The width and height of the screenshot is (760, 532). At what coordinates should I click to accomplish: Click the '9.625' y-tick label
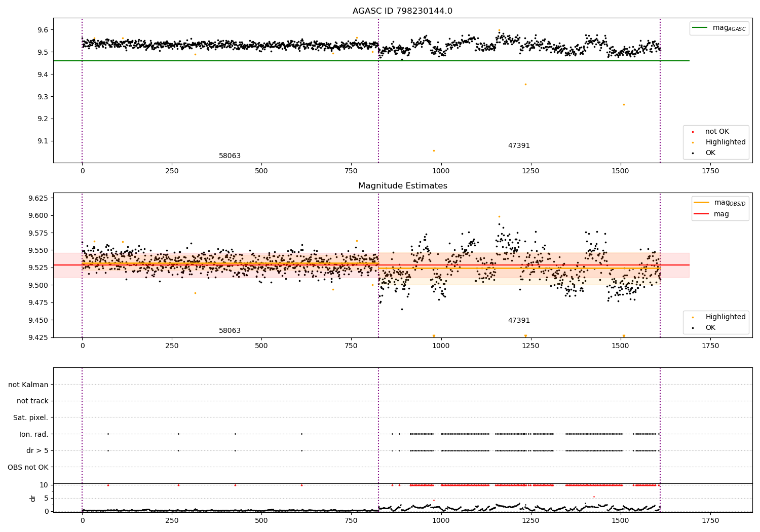click(x=39, y=198)
